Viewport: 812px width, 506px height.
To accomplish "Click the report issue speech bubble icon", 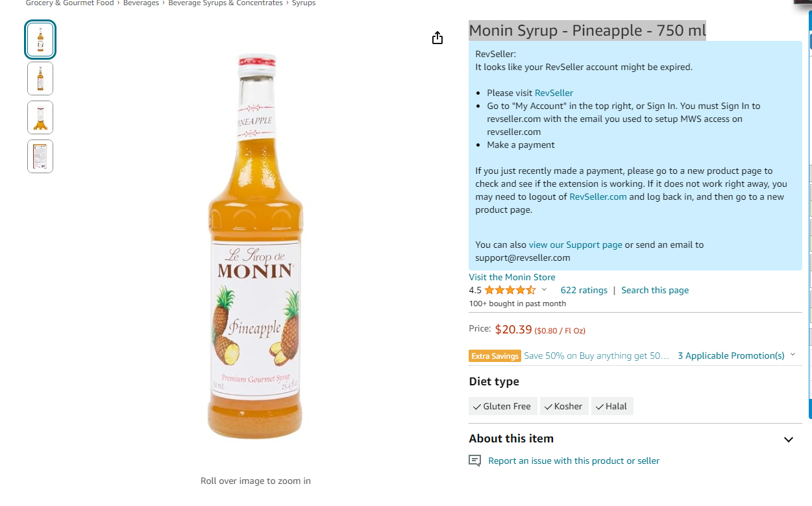I will pos(475,461).
